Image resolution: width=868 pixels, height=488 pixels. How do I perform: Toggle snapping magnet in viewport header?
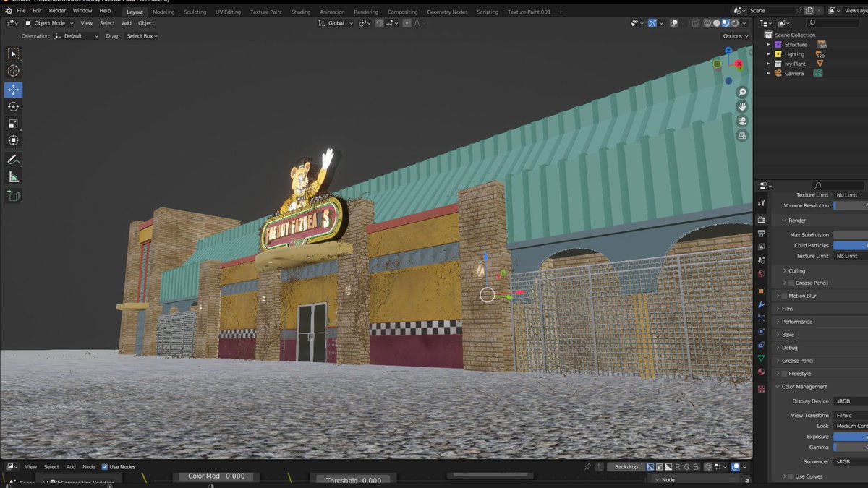click(x=379, y=23)
